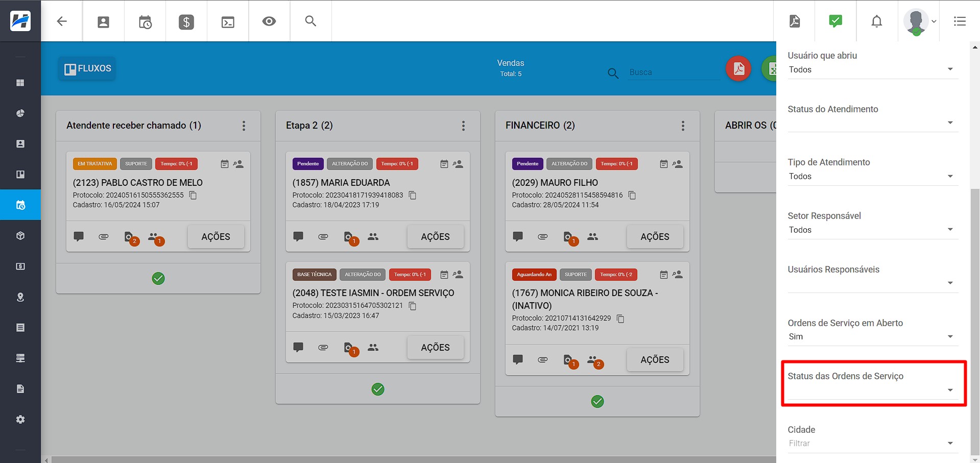Expand Status das Ordens de Serviço dropdown
Viewport: 980px width, 463px height.
(872, 391)
